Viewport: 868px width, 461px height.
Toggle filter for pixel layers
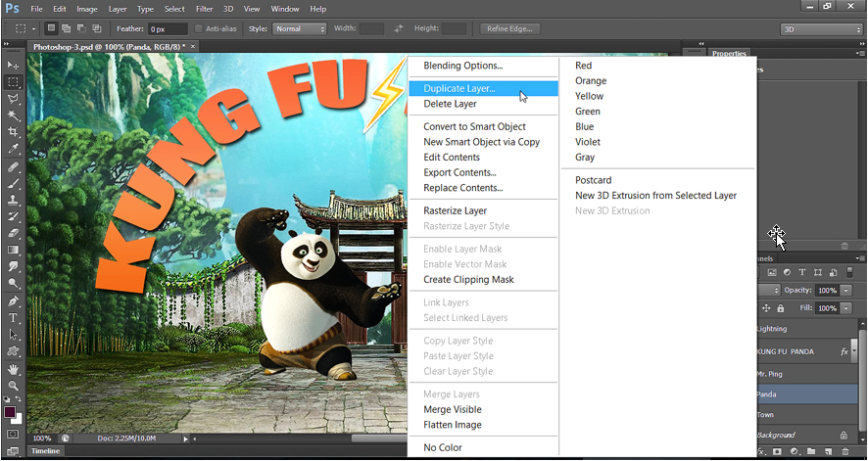[x=772, y=272]
